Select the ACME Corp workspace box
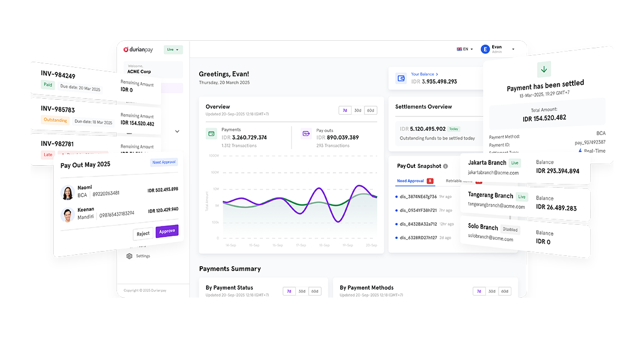This screenshot has width=644, height=338. click(153, 69)
